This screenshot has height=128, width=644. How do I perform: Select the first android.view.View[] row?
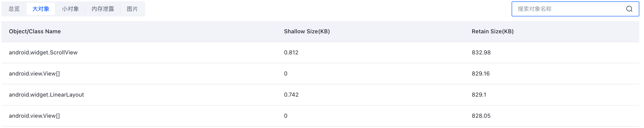tap(320, 74)
